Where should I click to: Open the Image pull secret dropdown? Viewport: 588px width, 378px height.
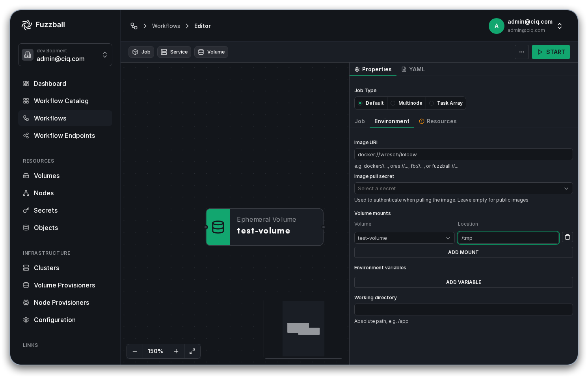(x=463, y=188)
